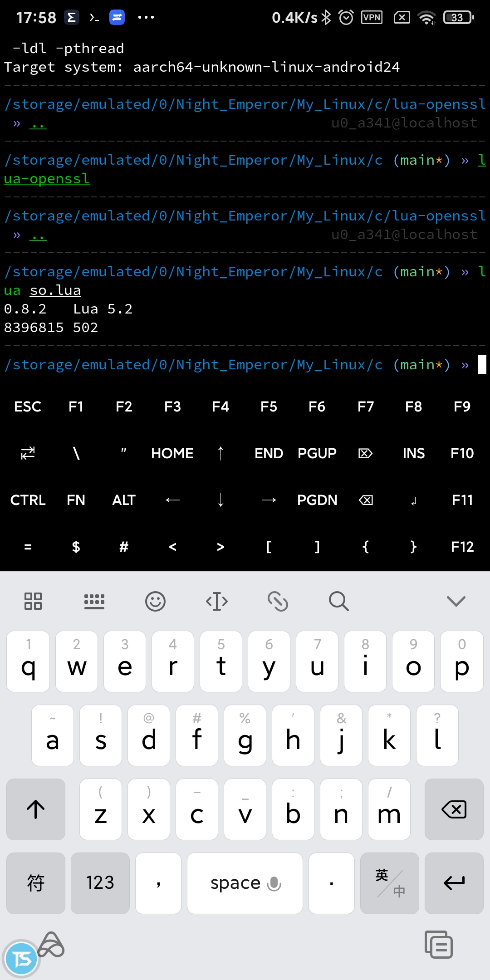Tap the looped logo icon at keyboard bottom

[51, 945]
